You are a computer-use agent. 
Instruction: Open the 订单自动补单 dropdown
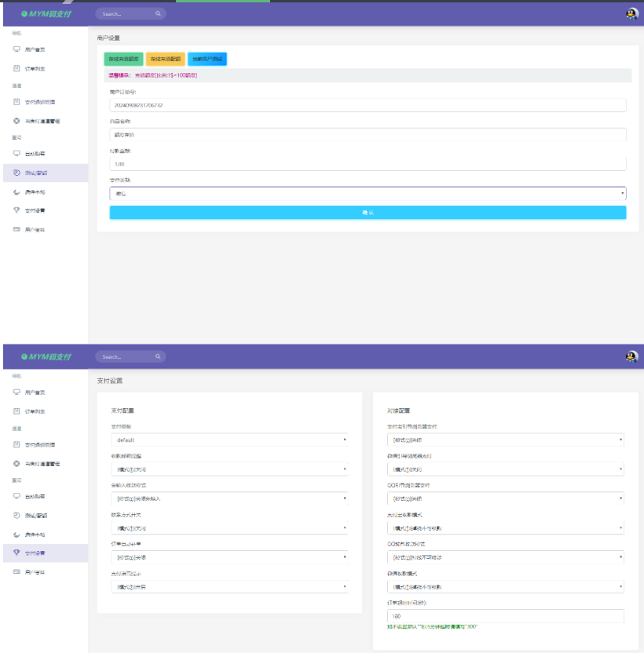click(x=229, y=557)
